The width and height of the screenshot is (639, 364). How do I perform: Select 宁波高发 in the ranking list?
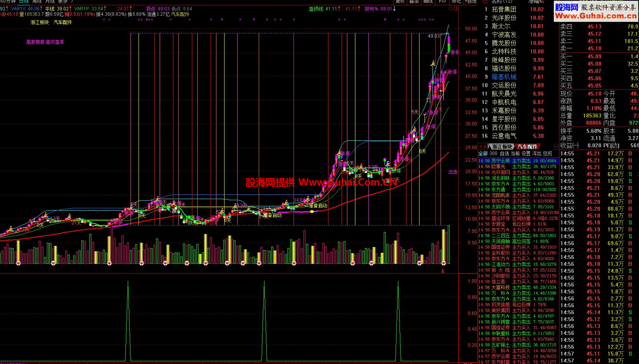pos(504,35)
